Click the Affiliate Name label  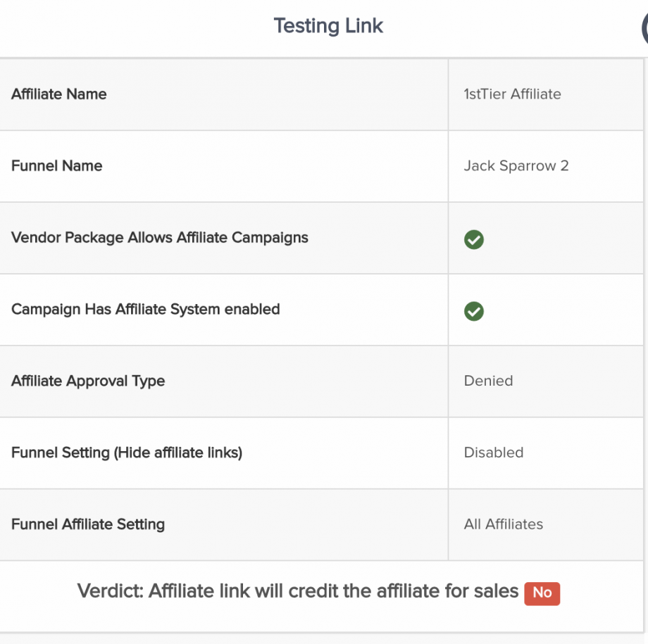click(x=59, y=94)
